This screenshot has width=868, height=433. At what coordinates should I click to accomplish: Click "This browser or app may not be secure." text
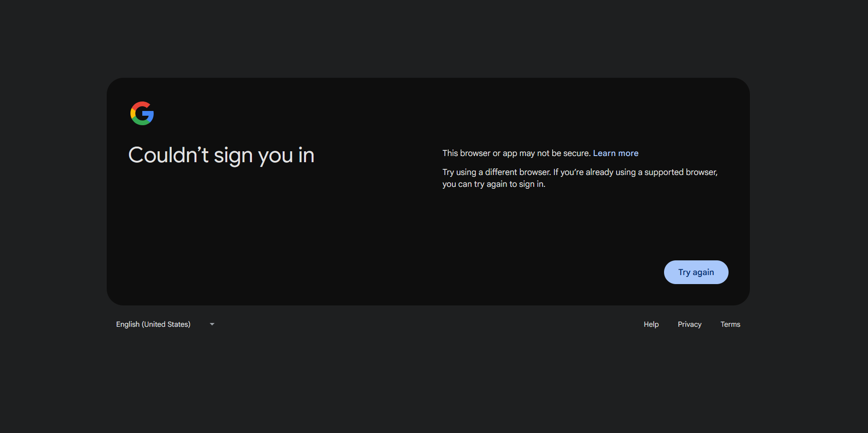coord(517,153)
